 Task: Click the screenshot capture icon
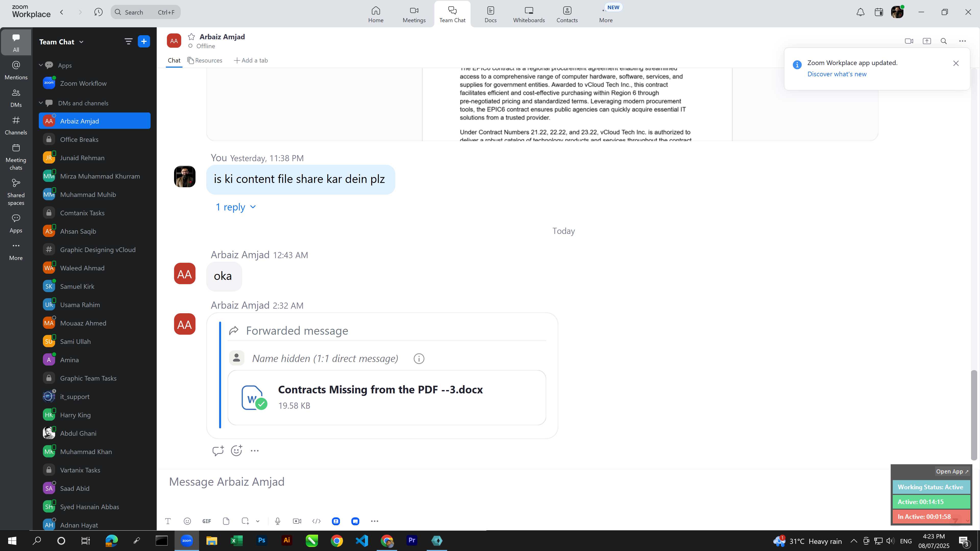245,521
